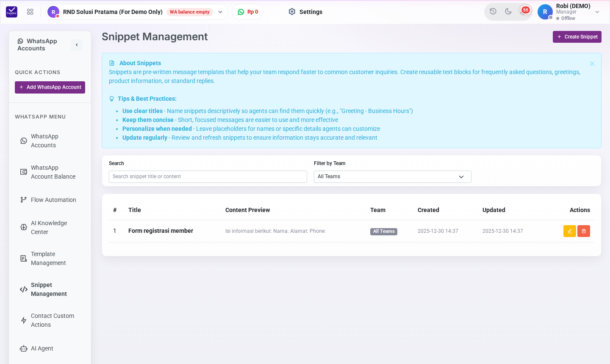Open the apps grid icon
Image resolution: width=610 pixels, height=364 pixels.
coord(30,12)
